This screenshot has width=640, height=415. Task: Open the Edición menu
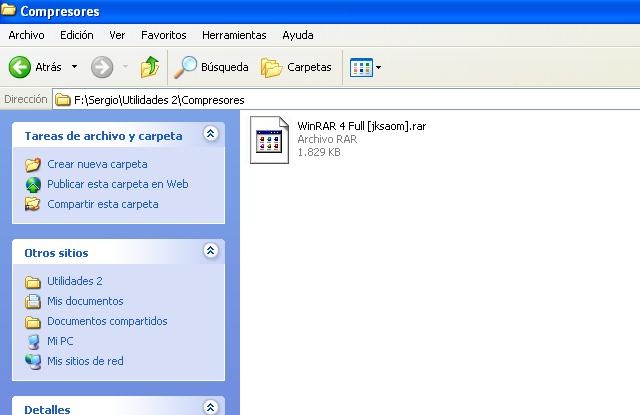coord(77,35)
